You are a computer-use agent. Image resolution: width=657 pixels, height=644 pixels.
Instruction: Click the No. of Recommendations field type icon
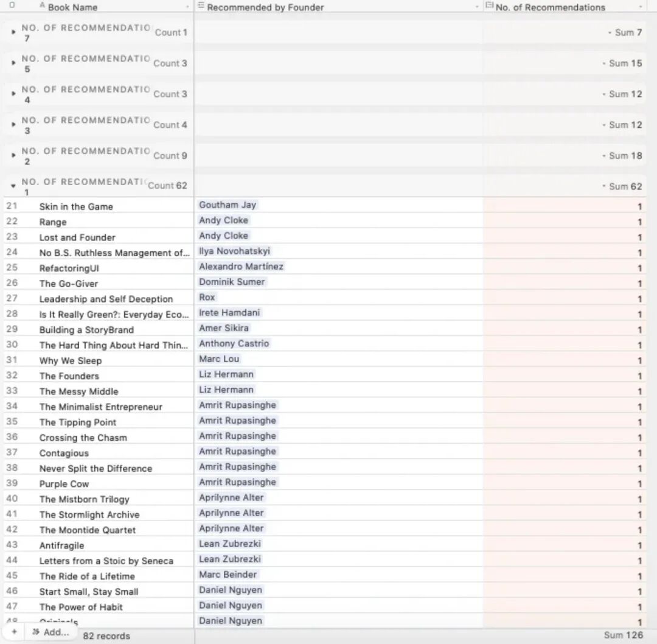tap(489, 5)
